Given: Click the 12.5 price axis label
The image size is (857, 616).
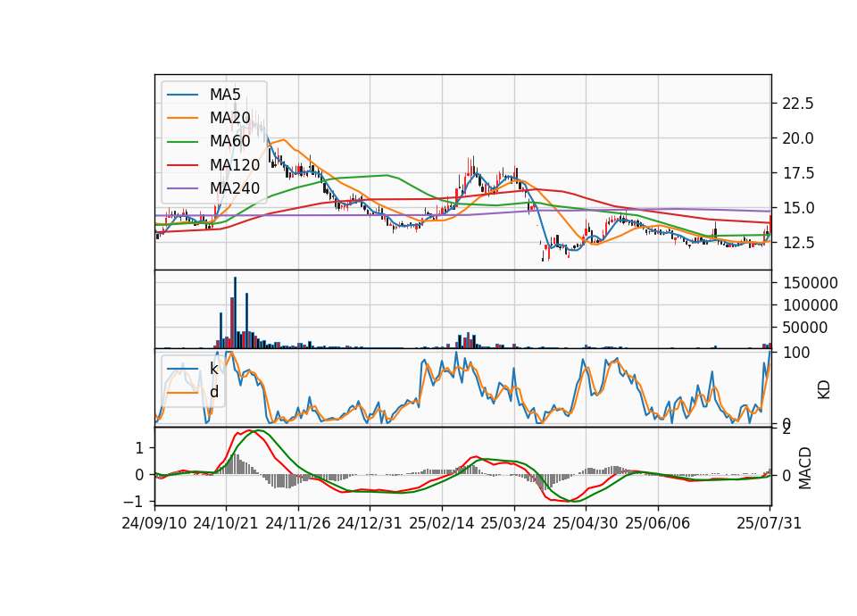Looking at the screenshot, I should click(798, 243).
